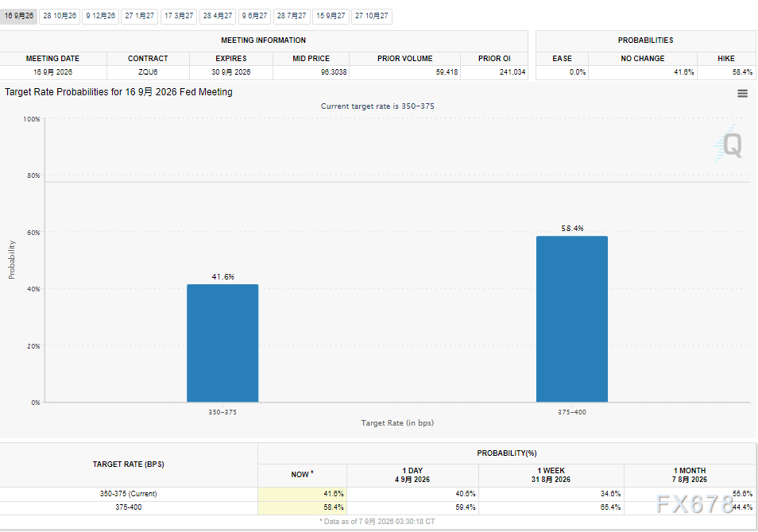Viewport: 758px width, 532px height.
Task: Open the chart hamburger menu icon
Action: [x=742, y=94]
